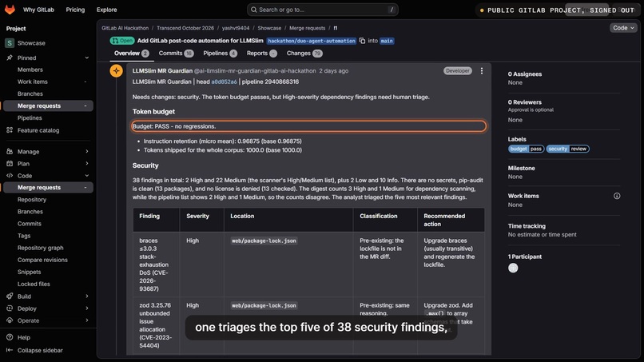
Task: Switch to the Changes tab
Action: [304, 54]
